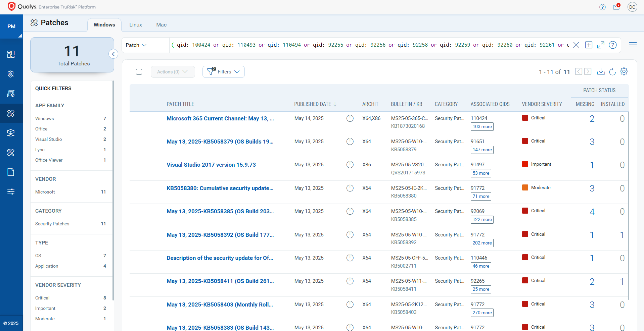Refresh the patch table

[x=612, y=71]
